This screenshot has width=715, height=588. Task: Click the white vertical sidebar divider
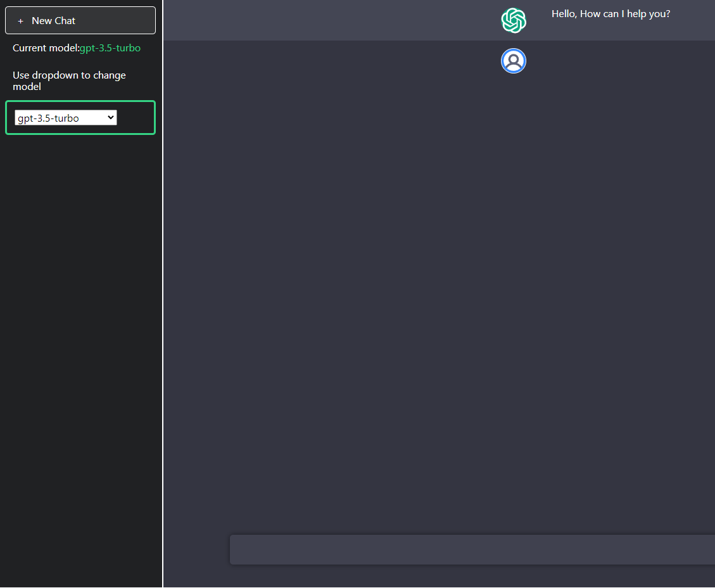(x=163, y=317)
